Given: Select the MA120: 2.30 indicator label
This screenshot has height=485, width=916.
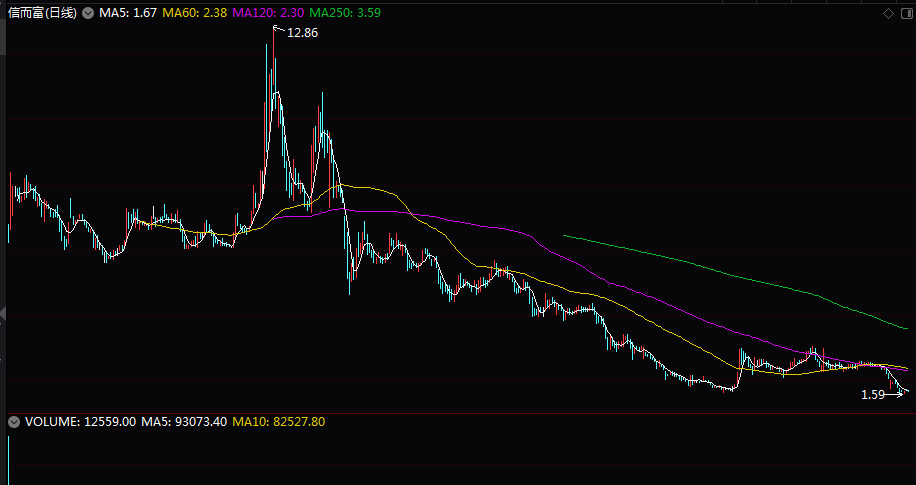Looking at the screenshot, I should pyautogui.click(x=268, y=13).
